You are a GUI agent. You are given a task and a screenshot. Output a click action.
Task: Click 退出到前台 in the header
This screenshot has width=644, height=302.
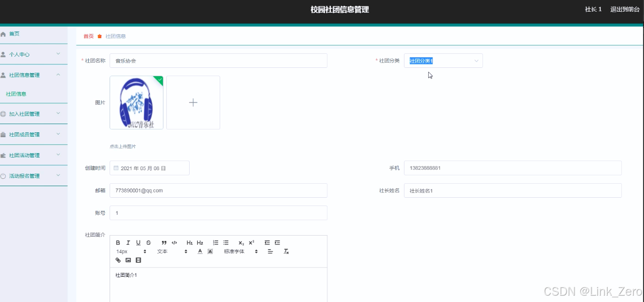[625, 9]
